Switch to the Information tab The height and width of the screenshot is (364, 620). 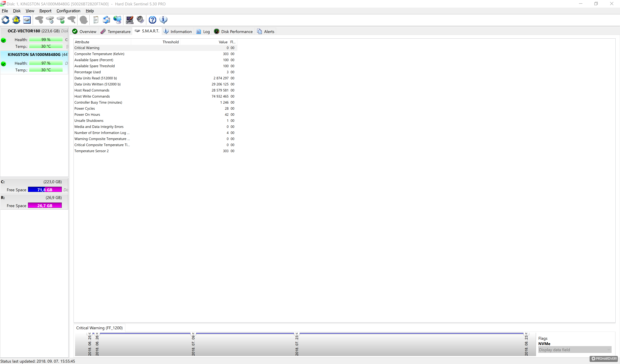click(178, 32)
